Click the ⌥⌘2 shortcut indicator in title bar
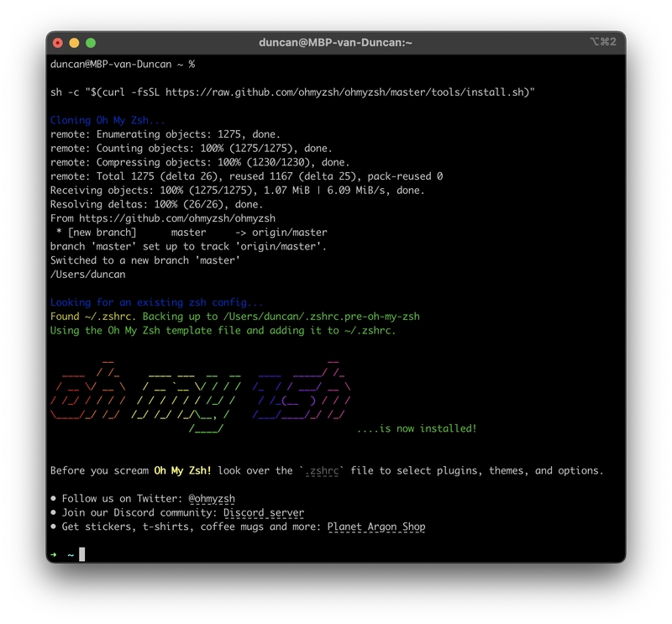The image size is (672, 624). pos(603,41)
